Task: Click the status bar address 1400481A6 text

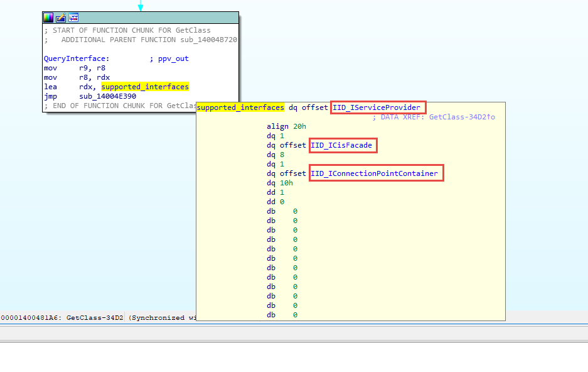Action: (31, 318)
